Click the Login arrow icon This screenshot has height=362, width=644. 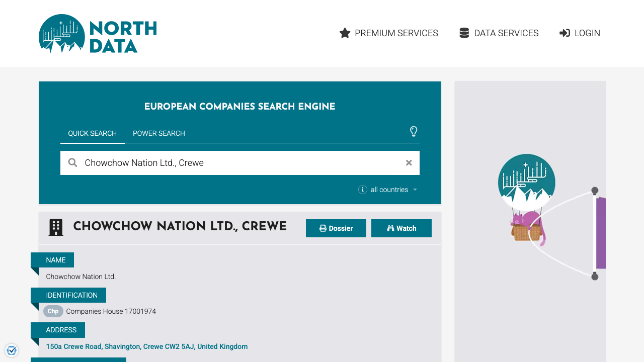click(564, 33)
